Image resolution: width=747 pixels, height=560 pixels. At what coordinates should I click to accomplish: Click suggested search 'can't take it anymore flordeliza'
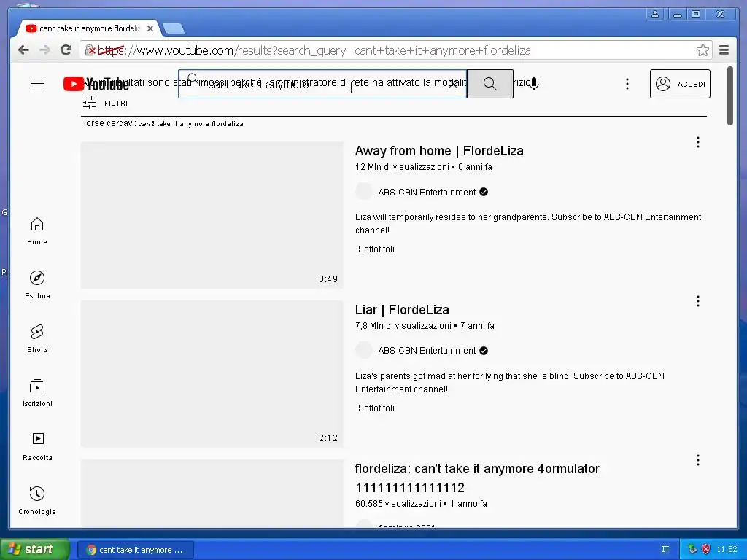(x=190, y=124)
